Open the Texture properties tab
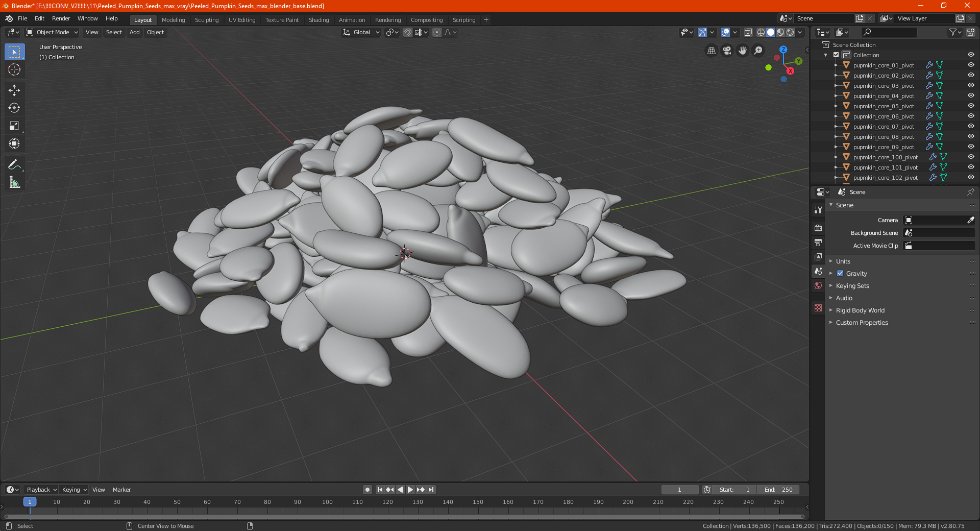 coord(818,308)
